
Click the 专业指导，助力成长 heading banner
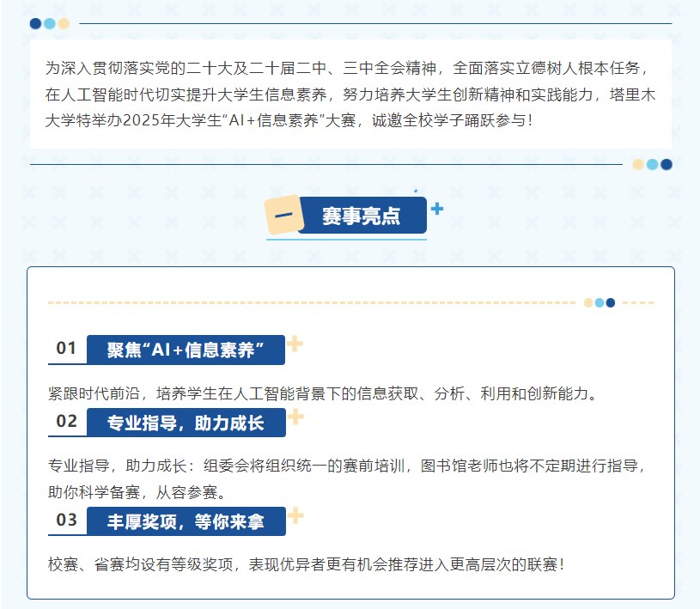click(186, 422)
